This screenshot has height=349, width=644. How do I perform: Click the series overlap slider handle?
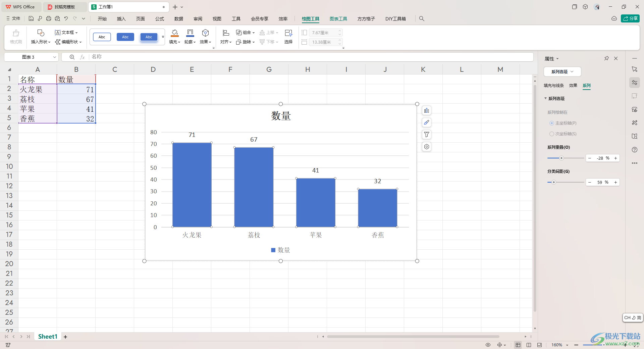[561, 158]
